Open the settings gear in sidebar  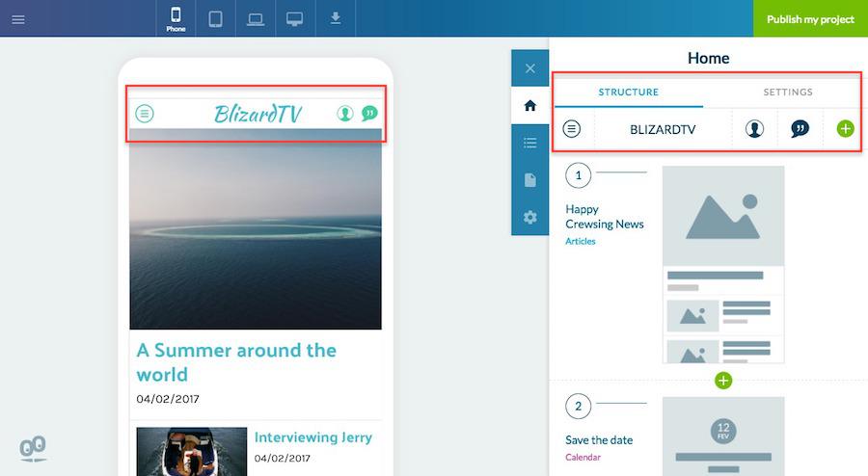pos(529,217)
